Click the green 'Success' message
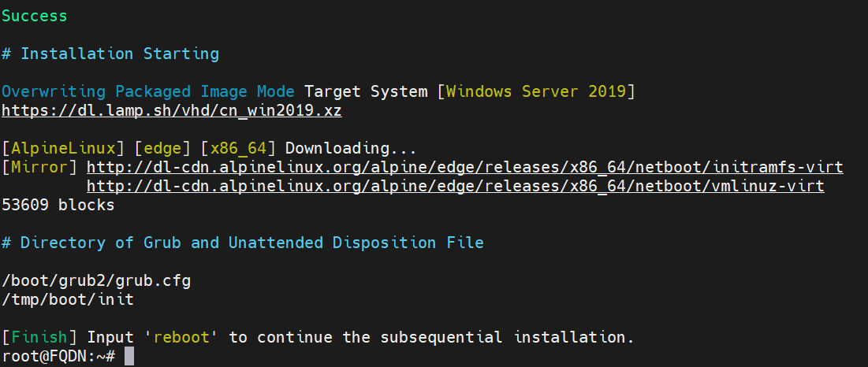The image size is (868, 367). pos(34,16)
